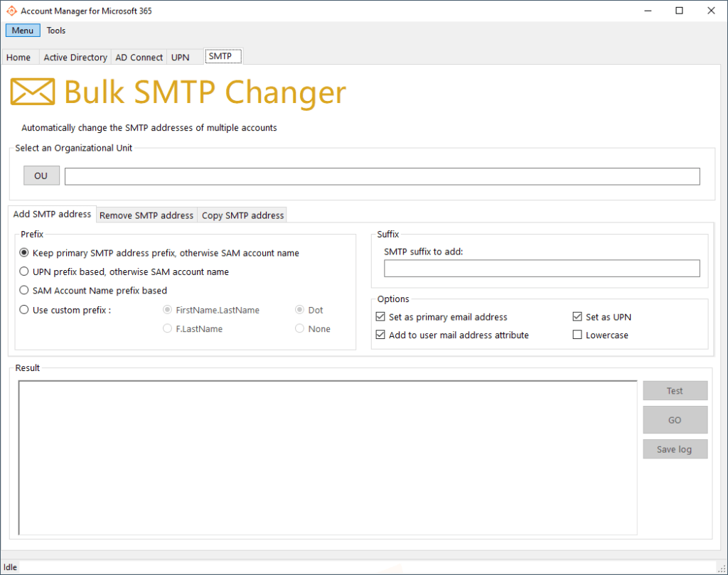Click inside the Result log area
Screen dimensions: 728x575
328,458
